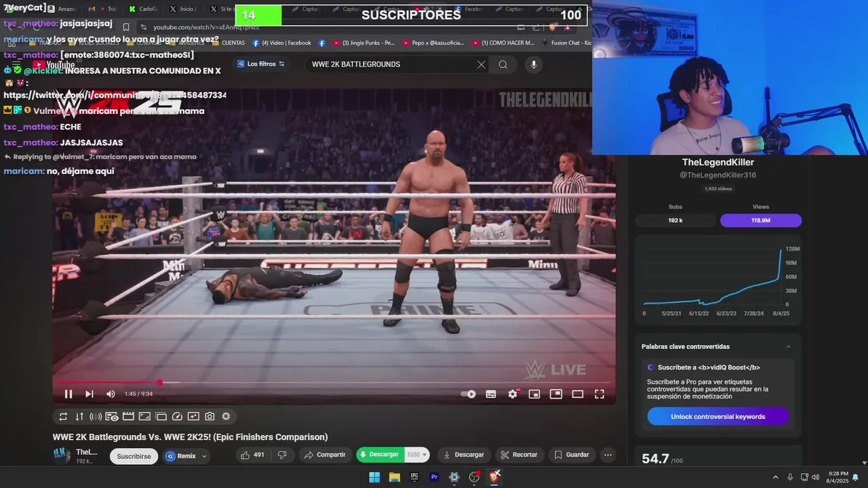This screenshot has width=868, height=488.
Task: Select the Subs 192 k stat
Action: pyautogui.click(x=675, y=220)
